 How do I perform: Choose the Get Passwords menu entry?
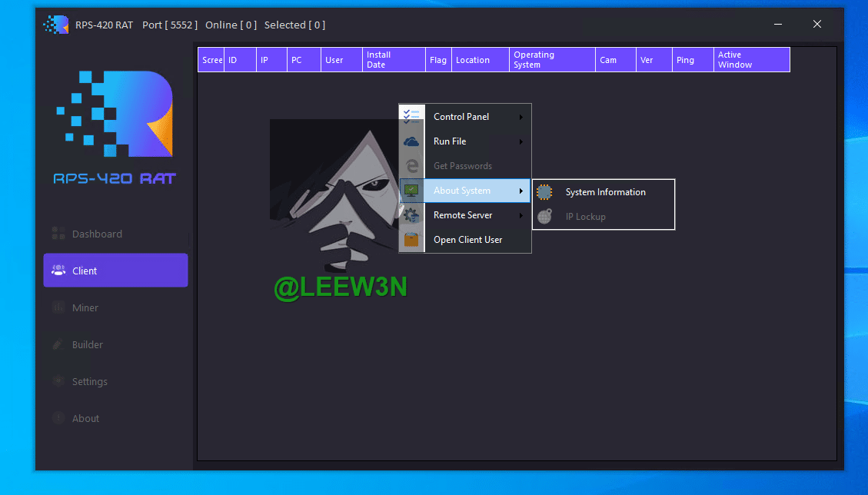(463, 166)
